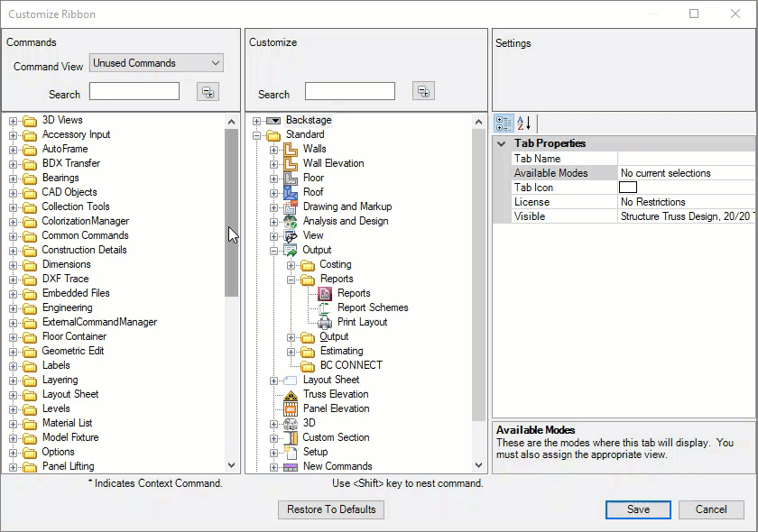Screen dimensions: 758x532
Task: Click the Setup tab icon
Action: pos(290,453)
